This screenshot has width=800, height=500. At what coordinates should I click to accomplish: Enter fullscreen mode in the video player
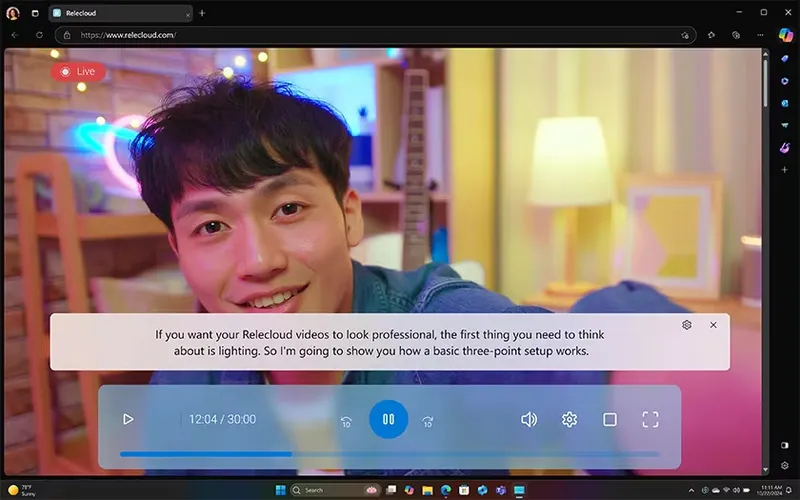(x=650, y=419)
